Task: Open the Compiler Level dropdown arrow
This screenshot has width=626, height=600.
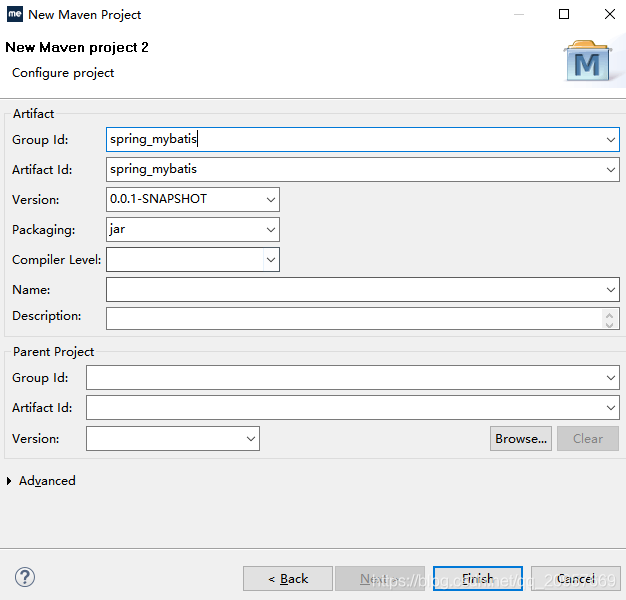Action: tap(271, 260)
